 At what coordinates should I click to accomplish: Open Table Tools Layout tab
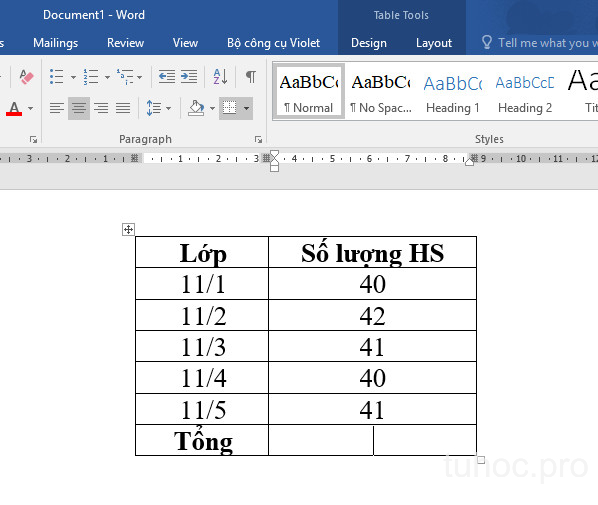coord(434,43)
